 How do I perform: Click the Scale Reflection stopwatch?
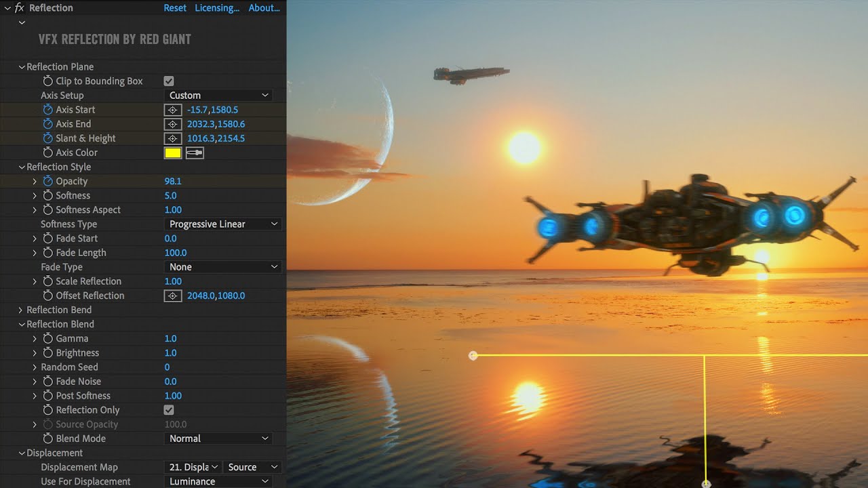[x=47, y=281]
